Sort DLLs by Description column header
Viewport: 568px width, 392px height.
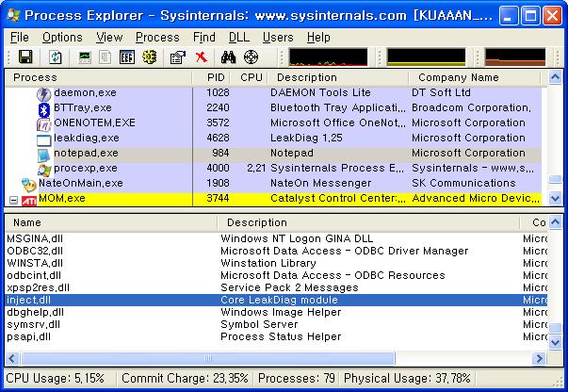(x=368, y=222)
